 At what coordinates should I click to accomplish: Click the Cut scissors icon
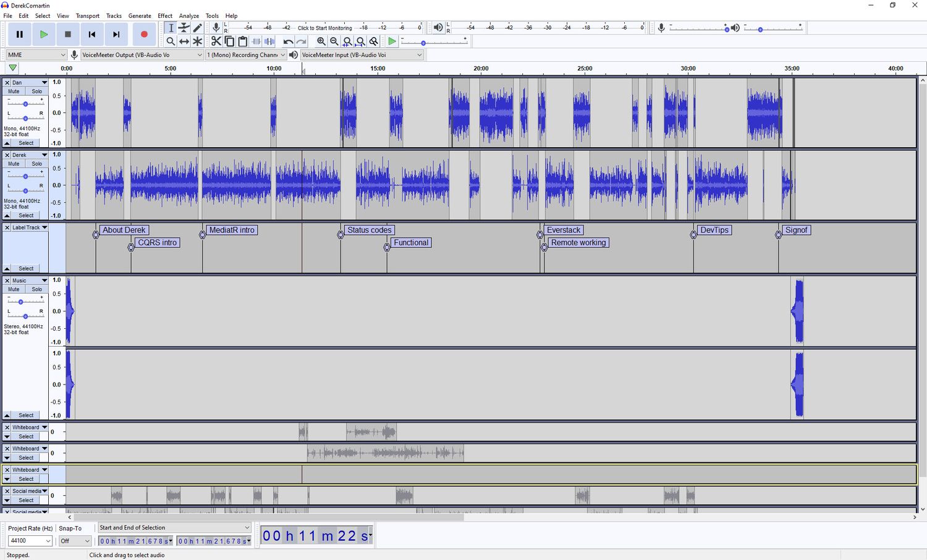216,41
